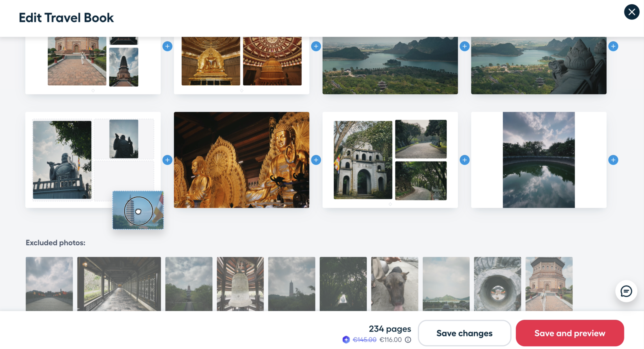Click the plus icon after the pagoda courtyard page
The height and width of the screenshot is (349, 644).
click(167, 46)
